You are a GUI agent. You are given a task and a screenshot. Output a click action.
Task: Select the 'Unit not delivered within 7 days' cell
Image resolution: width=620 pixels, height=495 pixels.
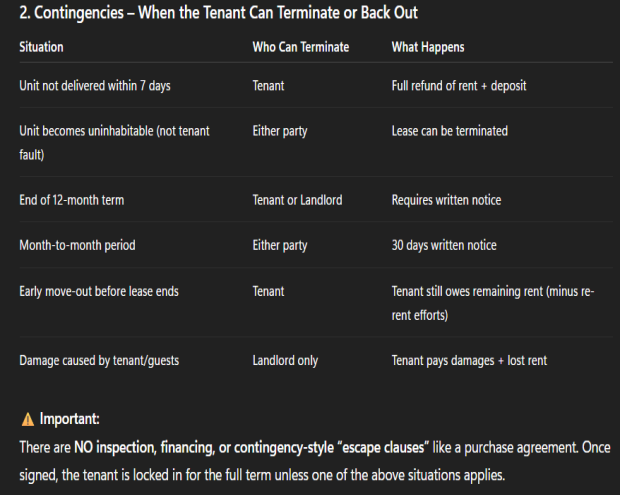point(95,86)
